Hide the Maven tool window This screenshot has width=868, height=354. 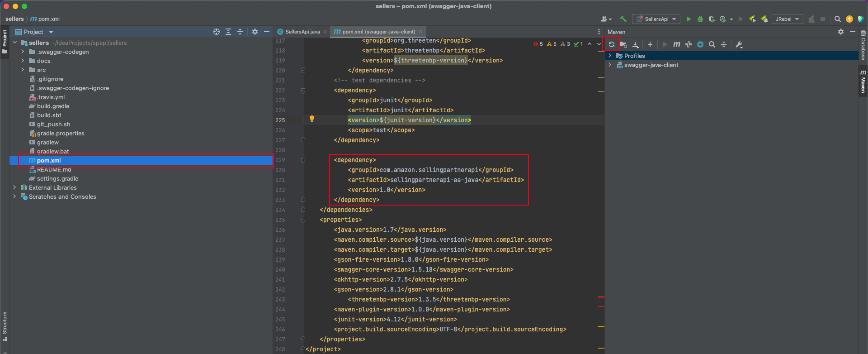click(x=852, y=32)
